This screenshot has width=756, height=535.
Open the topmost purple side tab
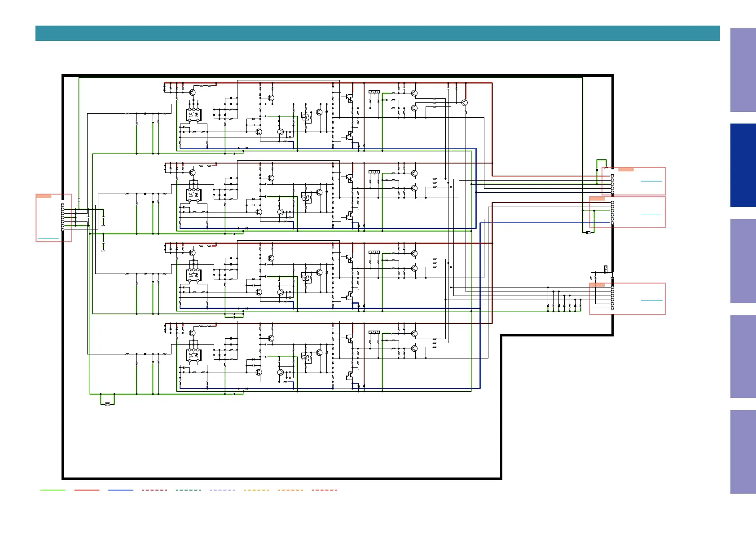click(743, 70)
